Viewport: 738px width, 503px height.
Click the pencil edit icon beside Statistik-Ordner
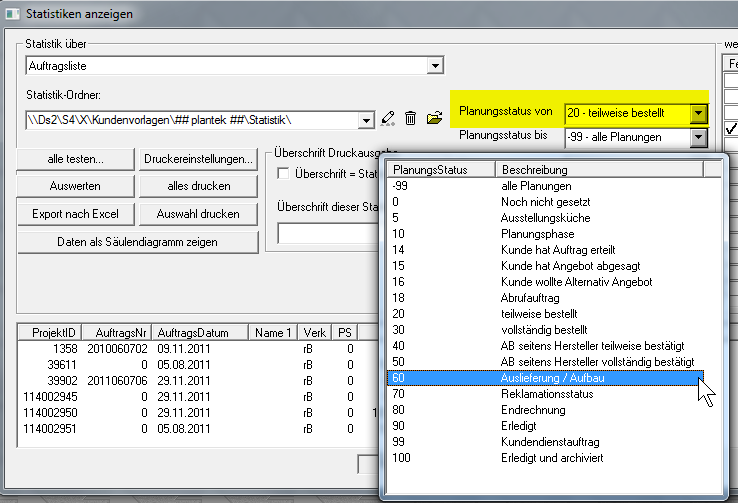click(x=389, y=119)
